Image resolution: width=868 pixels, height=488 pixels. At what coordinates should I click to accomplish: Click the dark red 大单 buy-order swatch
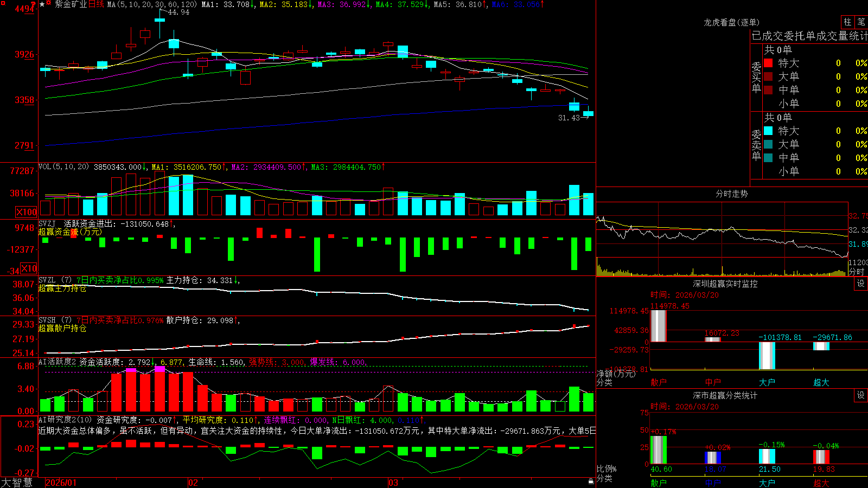pyautogui.click(x=768, y=76)
